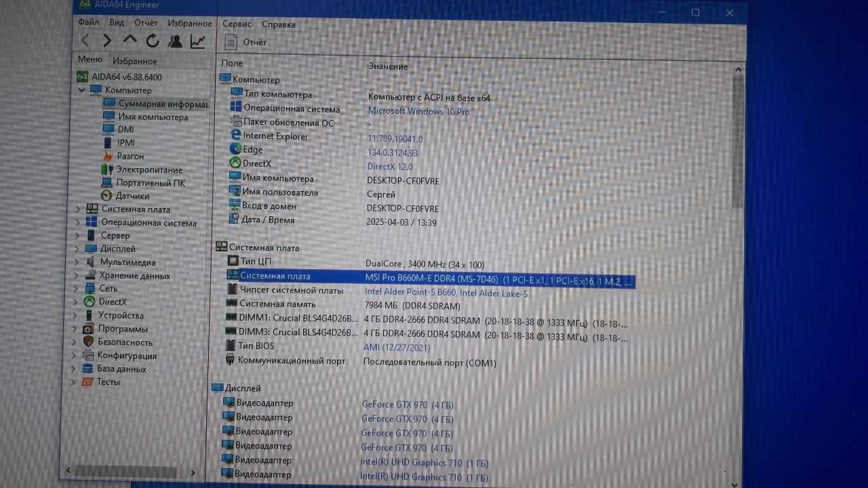868x488 pixels.
Task: Click the AIDA64 v6.88.6400 root icon
Action: click(x=83, y=77)
